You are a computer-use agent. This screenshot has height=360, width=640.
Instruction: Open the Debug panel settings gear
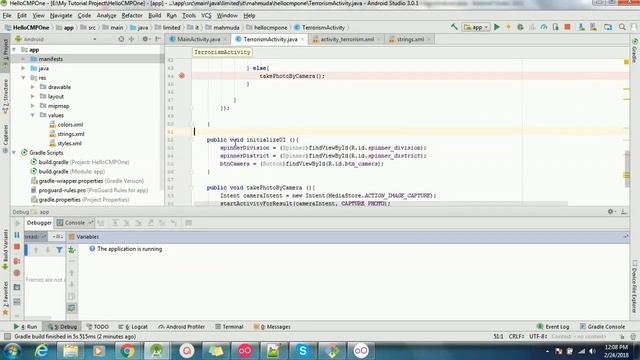[x=611, y=211]
